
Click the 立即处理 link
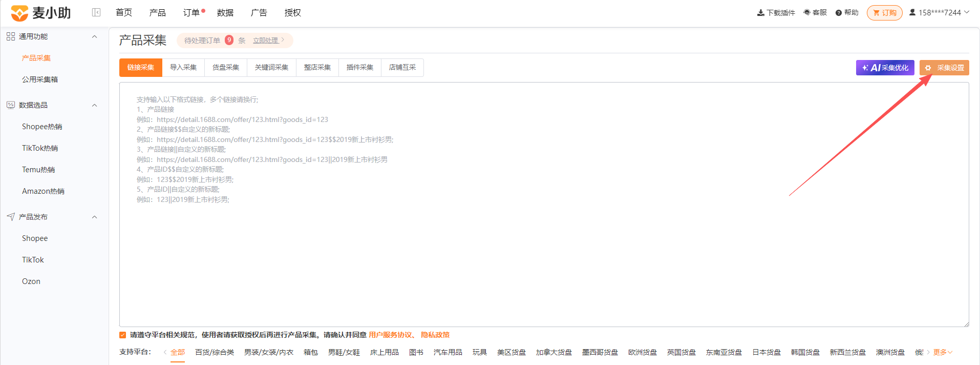[266, 40]
